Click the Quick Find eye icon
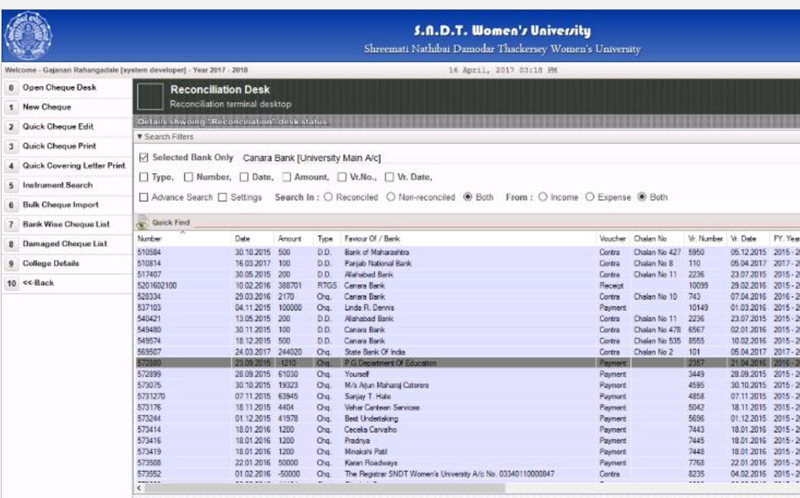The width and height of the screenshot is (800, 498). coord(143,222)
